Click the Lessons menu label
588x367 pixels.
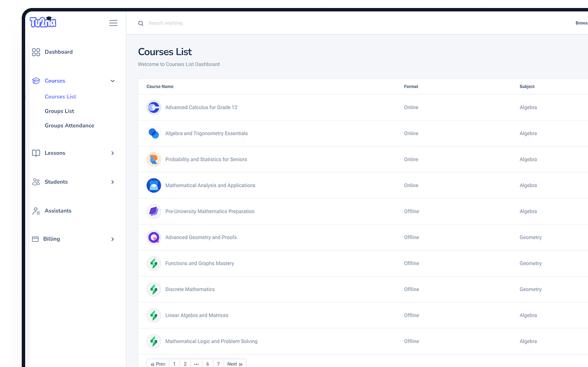pos(55,153)
